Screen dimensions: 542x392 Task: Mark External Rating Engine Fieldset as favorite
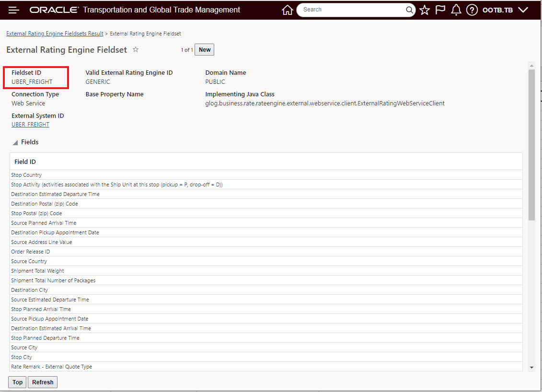click(x=136, y=49)
